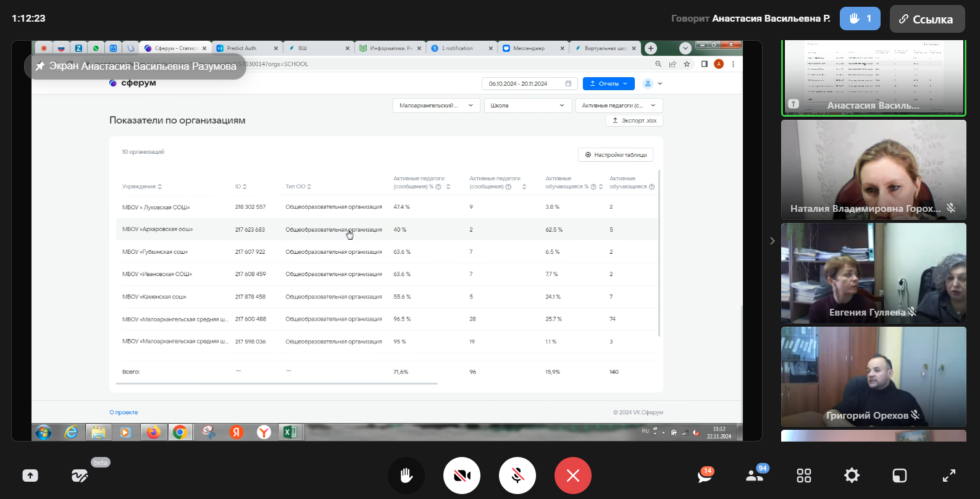Switch the grid layout view icon
Screen dimensions: 980x499
[803, 476]
